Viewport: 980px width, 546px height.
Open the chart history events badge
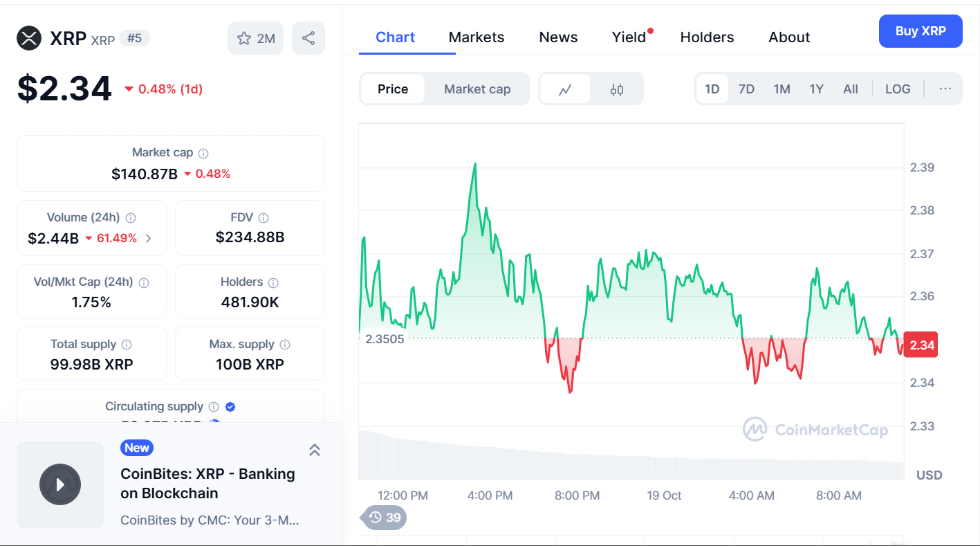click(385, 518)
